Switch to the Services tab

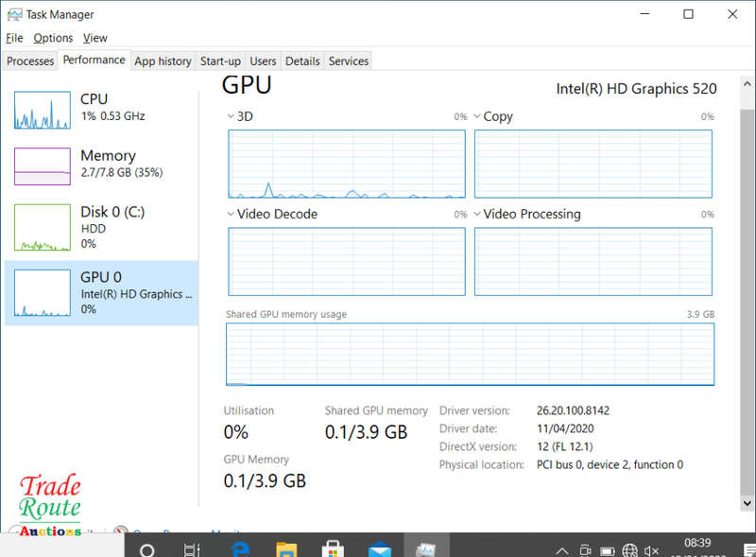point(349,61)
